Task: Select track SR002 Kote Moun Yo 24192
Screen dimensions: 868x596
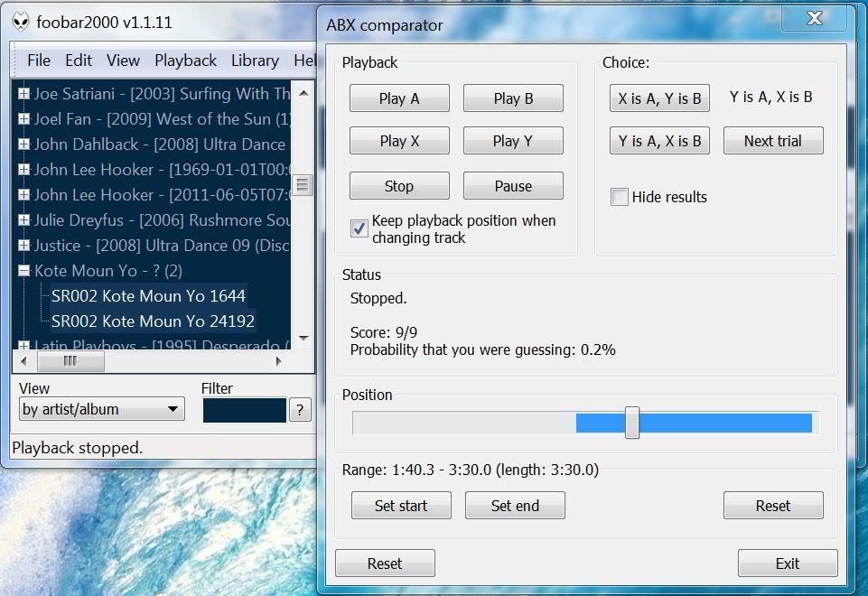Action: [x=153, y=321]
